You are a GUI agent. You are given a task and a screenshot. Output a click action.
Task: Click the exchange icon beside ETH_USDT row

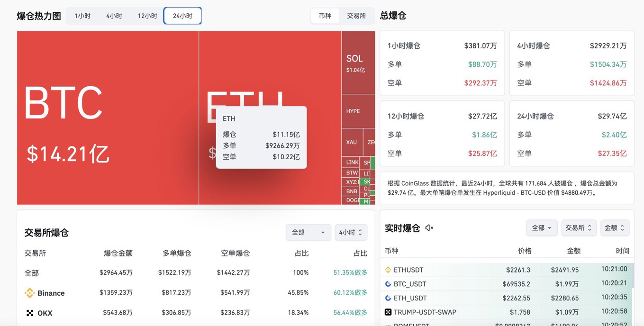pos(388,298)
